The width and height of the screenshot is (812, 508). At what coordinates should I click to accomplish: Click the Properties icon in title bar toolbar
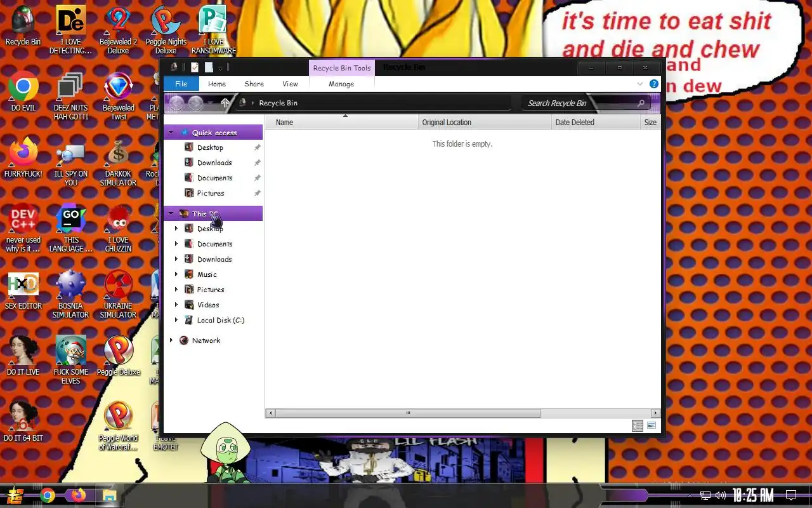(x=195, y=67)
